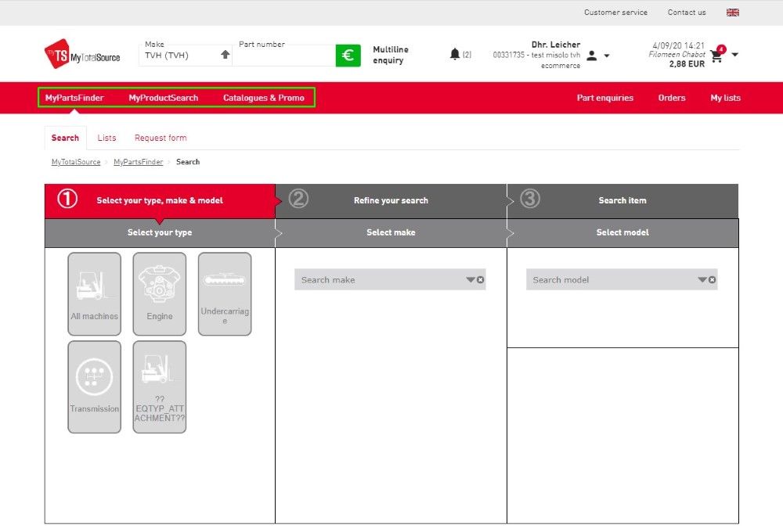Go to Orders

672,98
